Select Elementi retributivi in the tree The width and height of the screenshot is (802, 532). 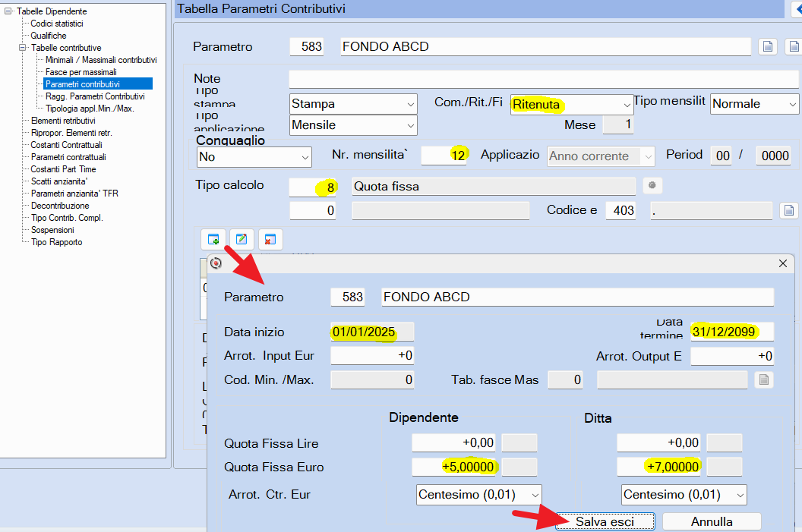[64, 121]
